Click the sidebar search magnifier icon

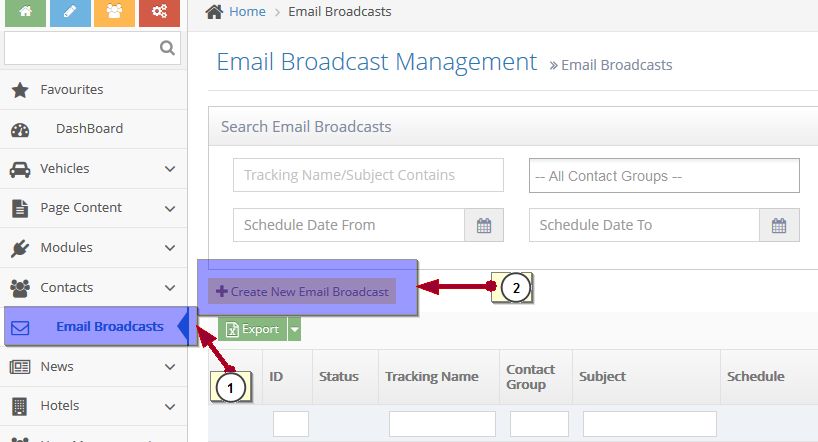tap(167, 48)
